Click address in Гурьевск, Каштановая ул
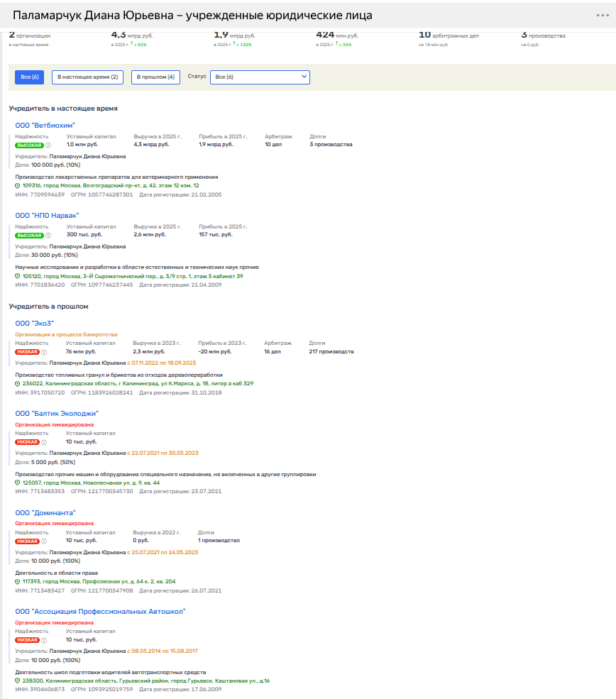The height and width of the screenshot is (699, 616). coord(146,681)
